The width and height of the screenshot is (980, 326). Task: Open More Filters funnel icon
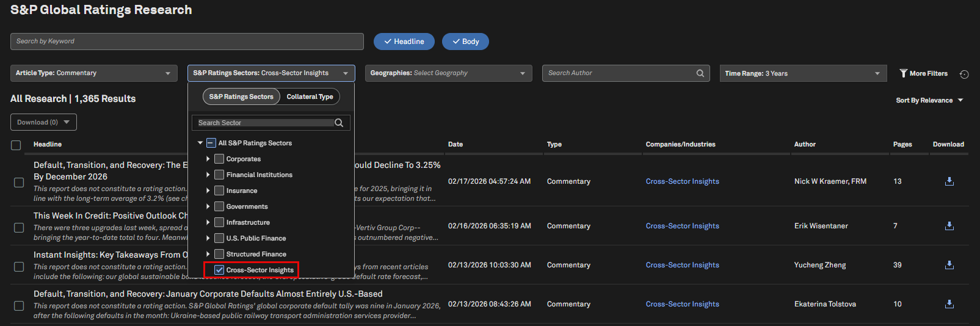903,73
